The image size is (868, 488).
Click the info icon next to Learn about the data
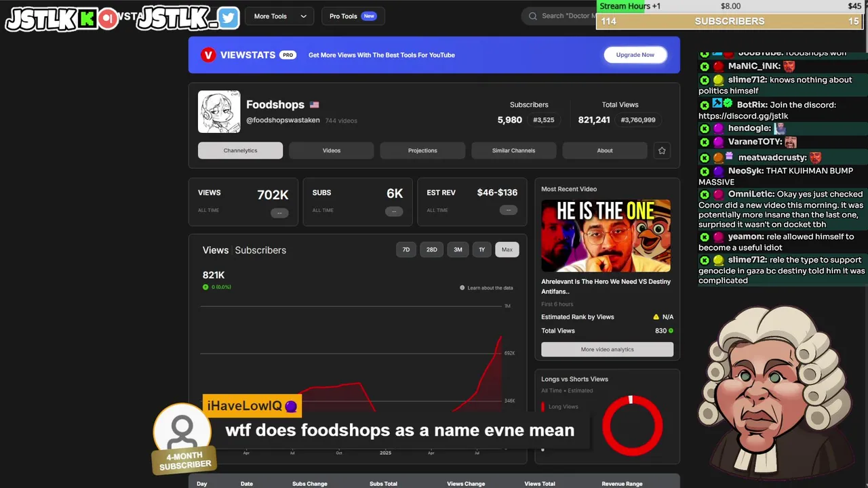(x=462, y=288)
